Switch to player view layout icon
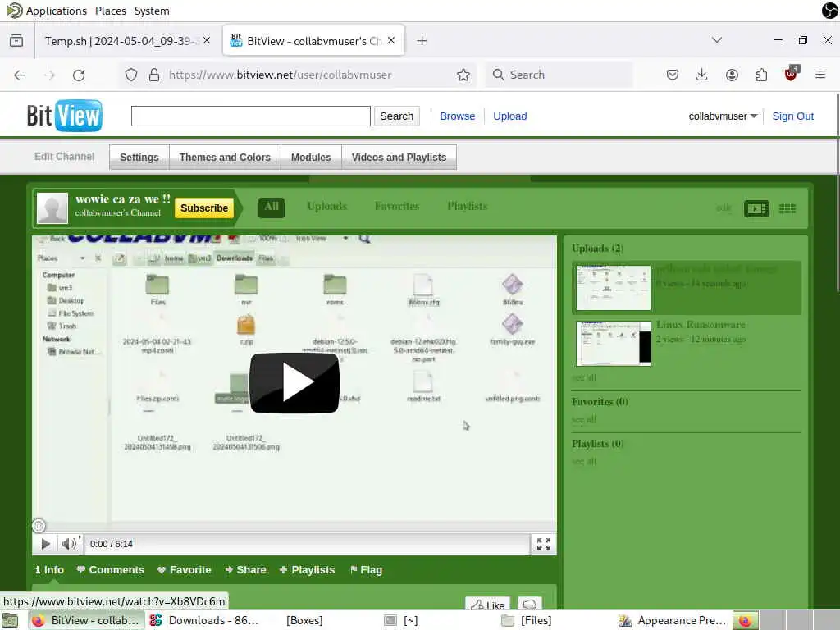Screen dimensions: 840x630 [756, 208]
